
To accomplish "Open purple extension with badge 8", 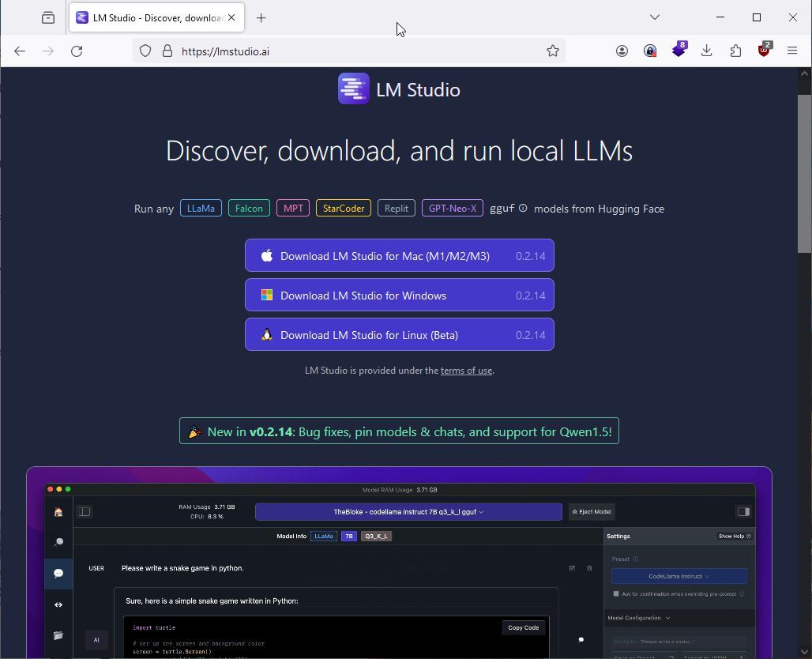I will coord(679,49).
